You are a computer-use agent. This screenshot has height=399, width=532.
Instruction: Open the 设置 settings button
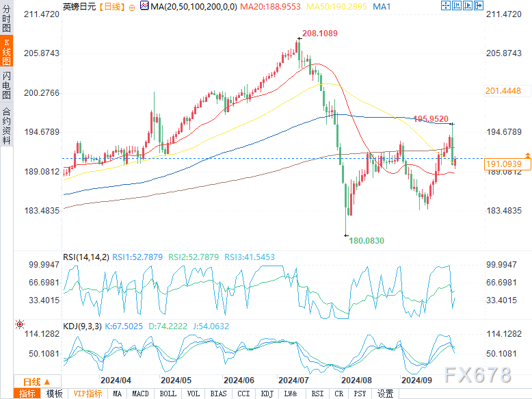tap(386, 394)
